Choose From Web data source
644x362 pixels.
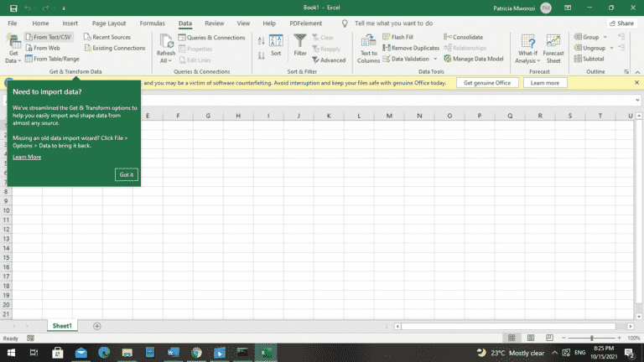43,48
